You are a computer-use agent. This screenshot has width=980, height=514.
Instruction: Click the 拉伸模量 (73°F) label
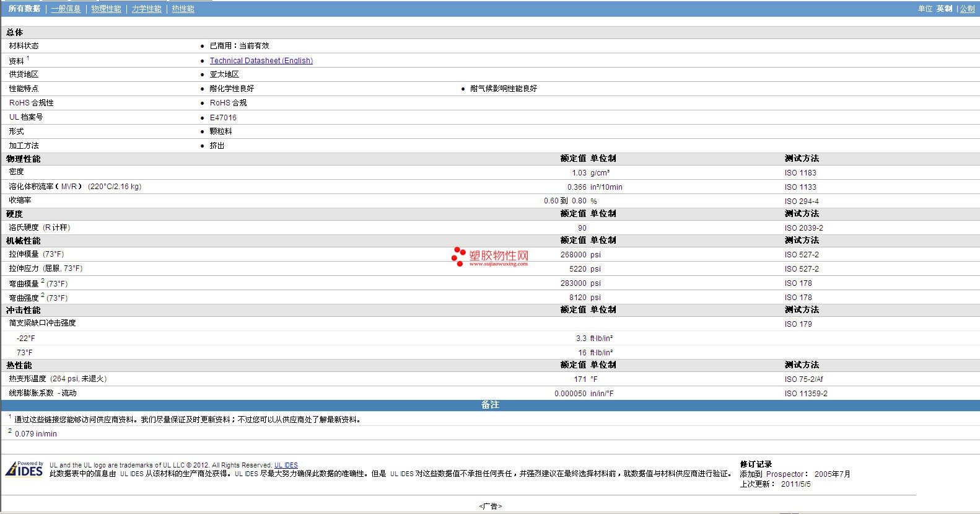[37, 254]
